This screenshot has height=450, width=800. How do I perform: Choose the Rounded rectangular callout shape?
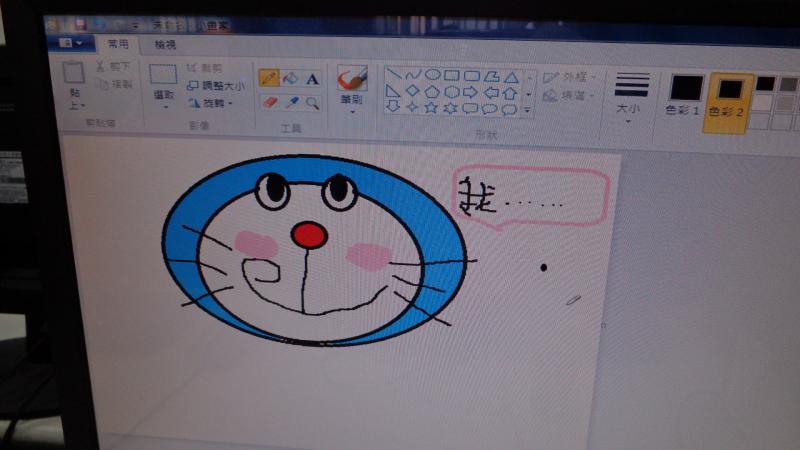click(x=470, y=109)
